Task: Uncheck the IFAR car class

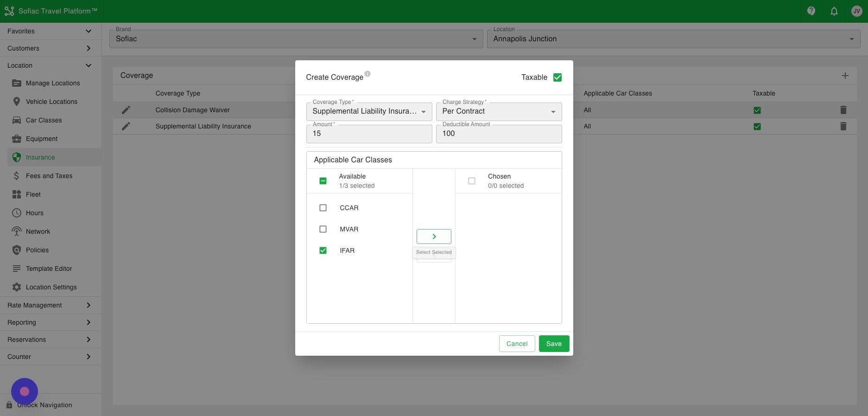Action: (x=323, y=250)
